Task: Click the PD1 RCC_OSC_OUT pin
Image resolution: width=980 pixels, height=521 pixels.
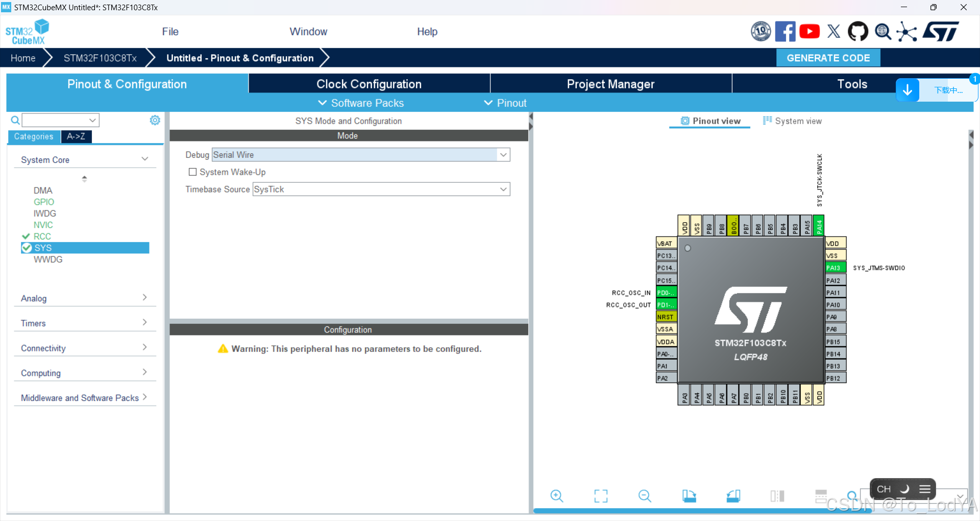Action: (666, 305)
